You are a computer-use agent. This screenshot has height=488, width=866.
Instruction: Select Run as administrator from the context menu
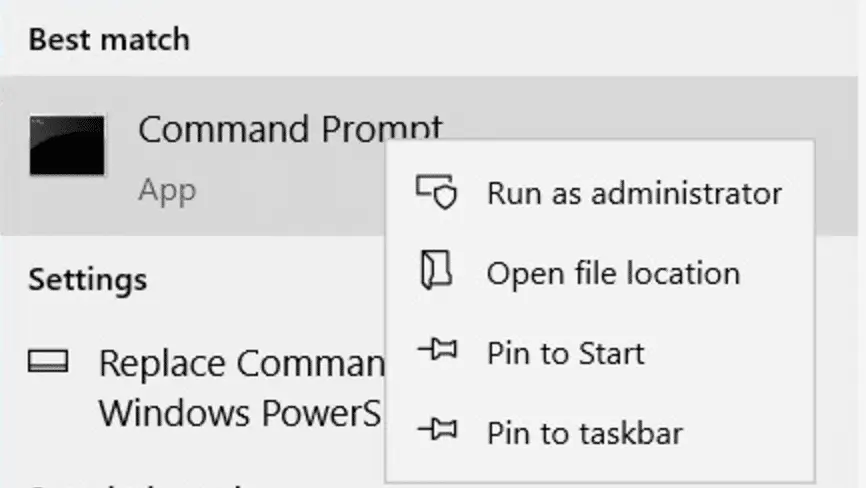(x=634, y=192)
